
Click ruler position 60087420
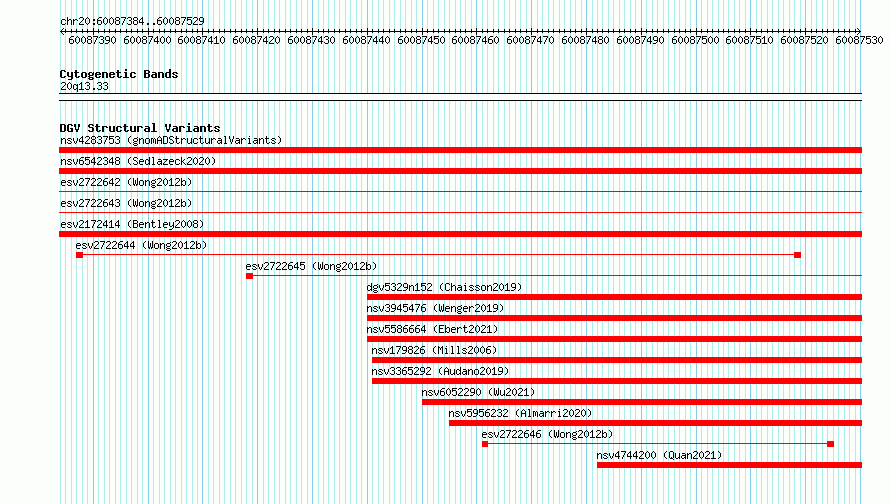[257, 40]
